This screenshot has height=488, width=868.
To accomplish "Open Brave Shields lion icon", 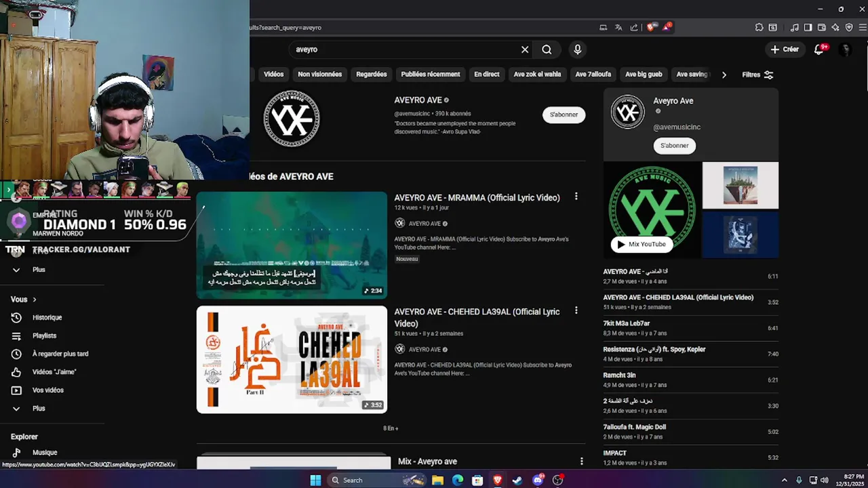I will coord(652,28).
